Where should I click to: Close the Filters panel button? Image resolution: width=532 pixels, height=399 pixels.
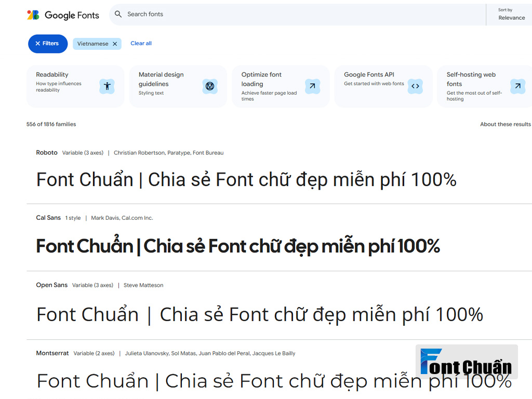click(48, 44)
